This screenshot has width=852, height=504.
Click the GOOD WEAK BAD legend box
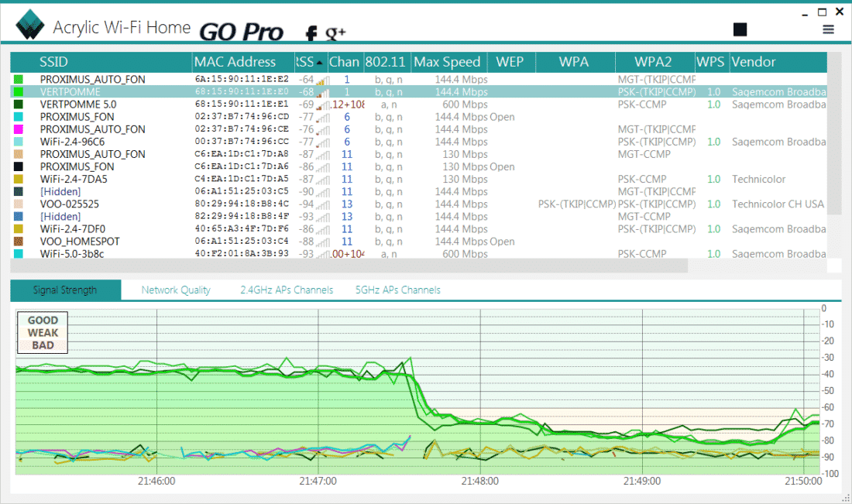[x=43, y=332]
